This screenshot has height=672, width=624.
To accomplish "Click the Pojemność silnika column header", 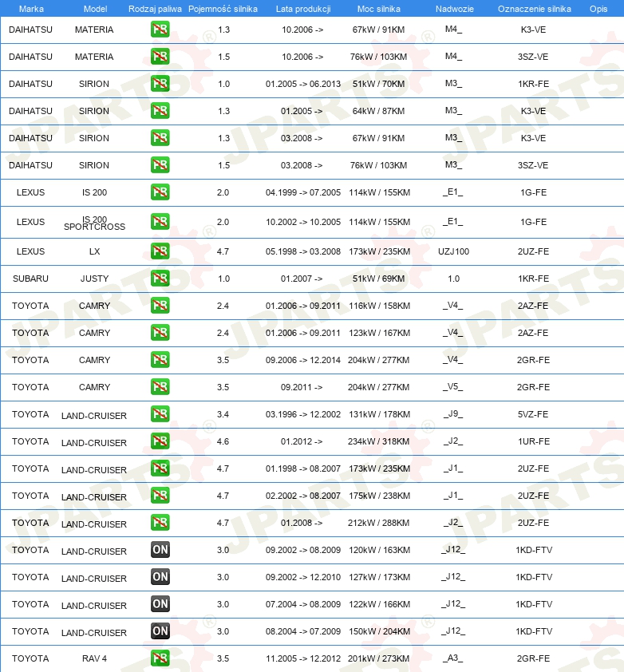I will 223,9.
